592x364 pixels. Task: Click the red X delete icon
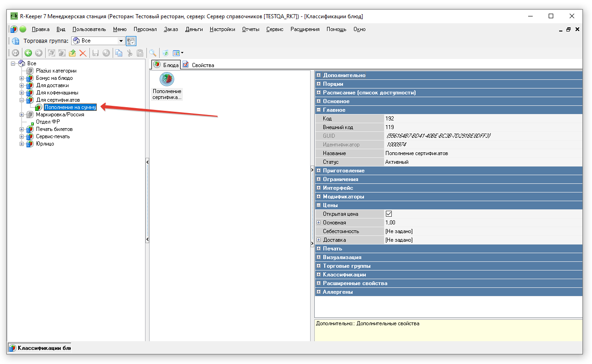(x=83, y=53)
